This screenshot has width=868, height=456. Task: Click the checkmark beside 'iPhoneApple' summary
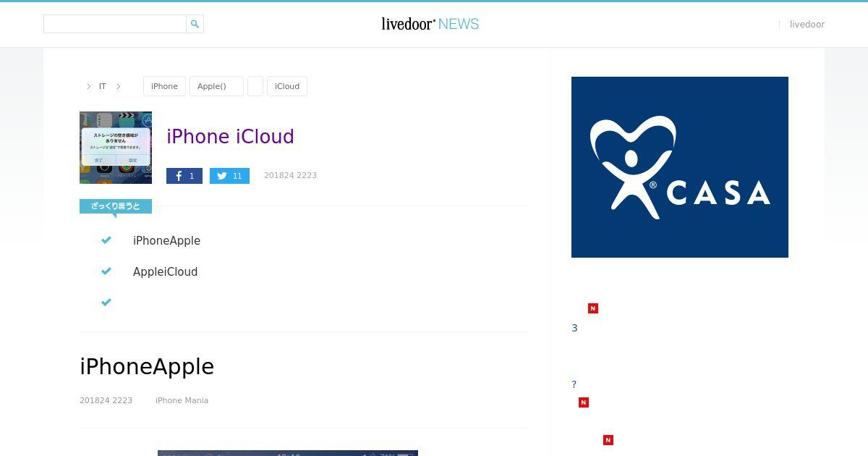point(106,240)
